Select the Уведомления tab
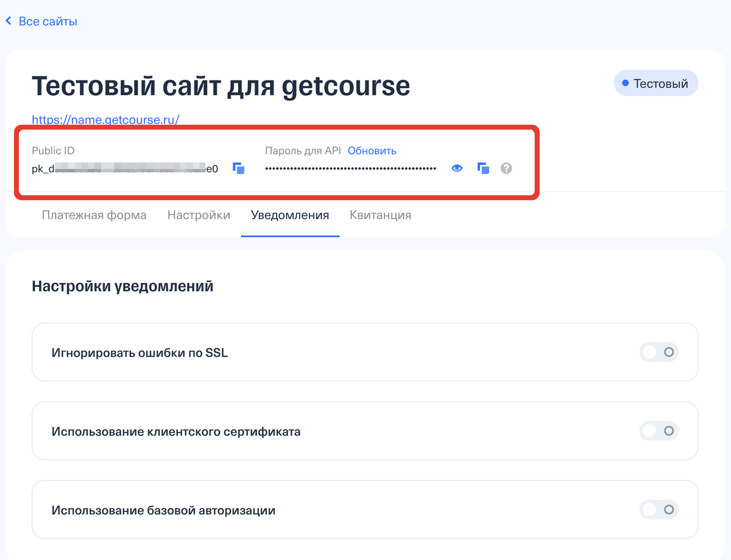This screenshot has width=731, height=560. click(290, 215)
